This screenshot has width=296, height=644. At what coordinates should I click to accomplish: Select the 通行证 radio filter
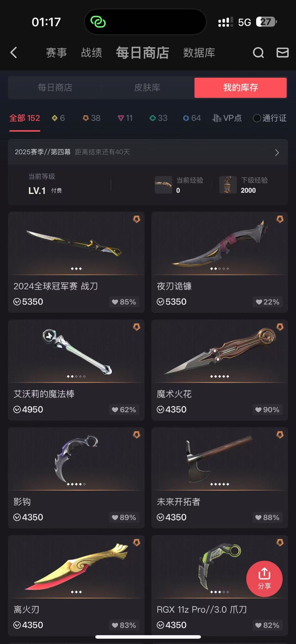(269, 118)
